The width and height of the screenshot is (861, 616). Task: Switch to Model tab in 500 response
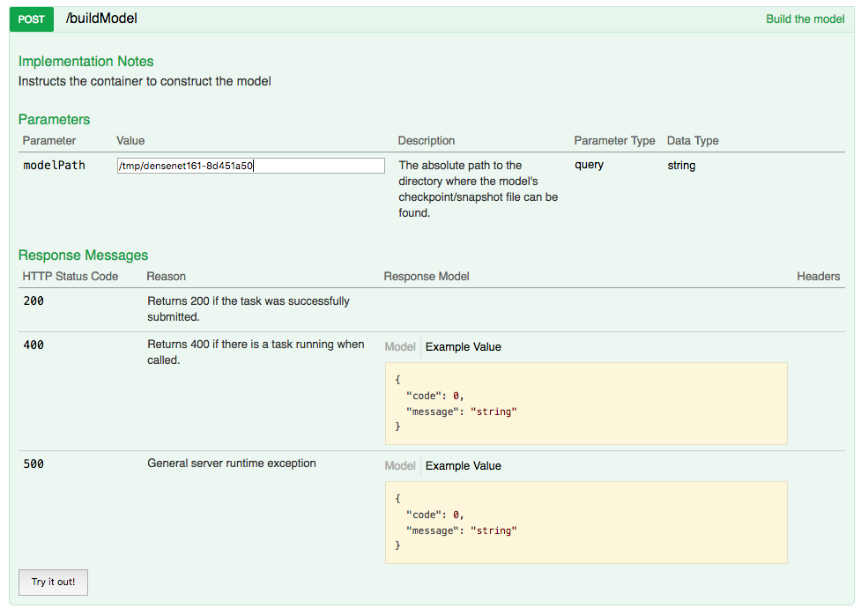coord(400,465)
